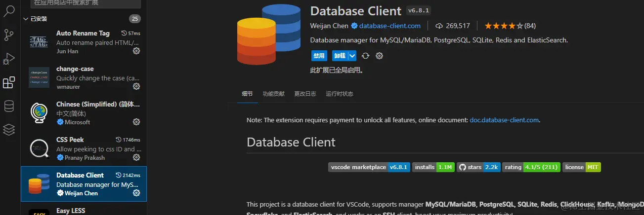This screenshot has width=644, height=215.
Task: Select Chinese language pack globe icon
Action: pos(39,112)
